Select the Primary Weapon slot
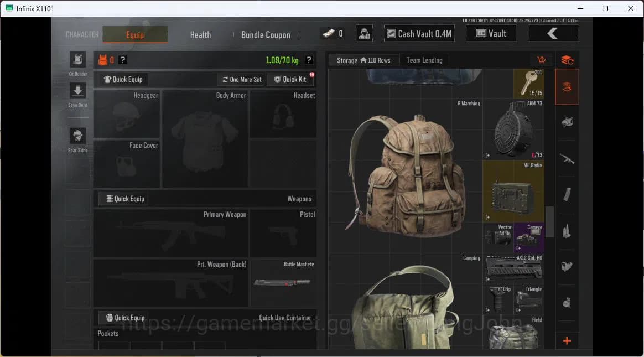644x357 pixels. click(x=170, y=233)
